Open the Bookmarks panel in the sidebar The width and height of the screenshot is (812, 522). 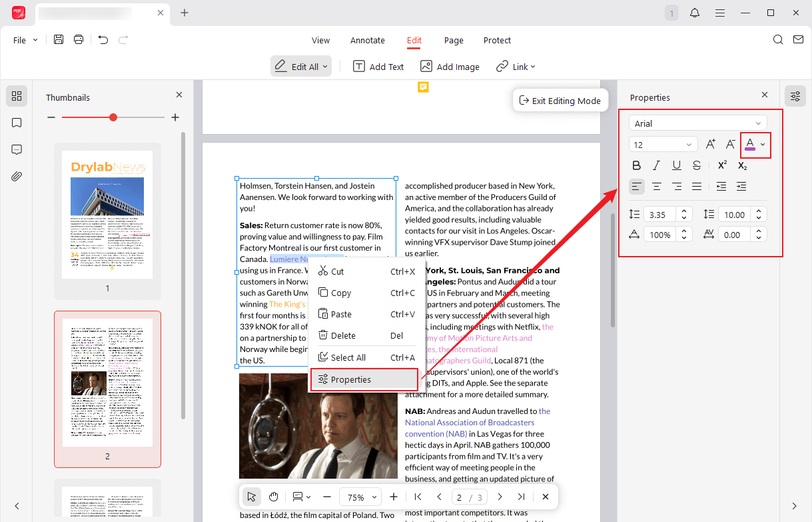tap(17, 122)
